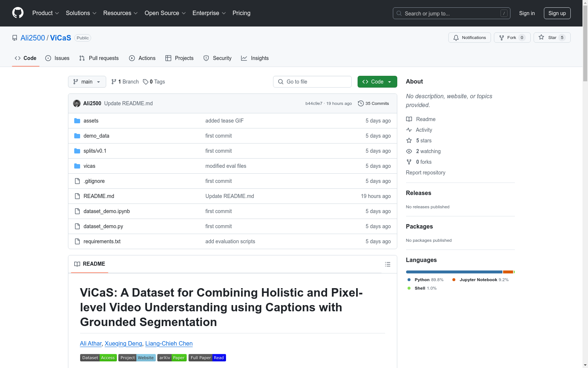Open Ali Athar author link
The width and height of the screenshot is (588, 368).
click(91, 343)
